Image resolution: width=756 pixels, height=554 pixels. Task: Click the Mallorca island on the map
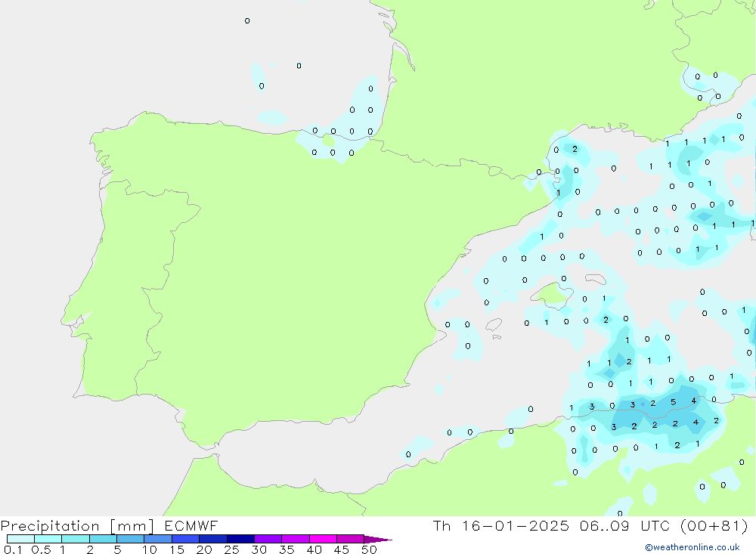pyautogui.click(x=553, y=294)
